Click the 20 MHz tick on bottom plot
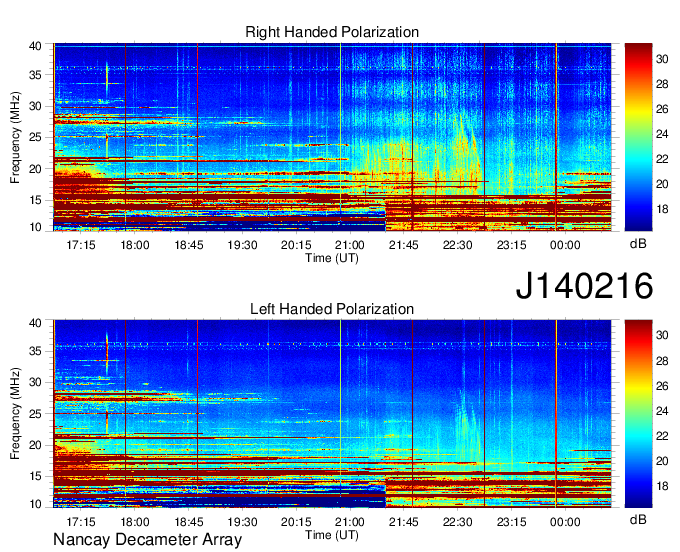 [x=35, y=445]
